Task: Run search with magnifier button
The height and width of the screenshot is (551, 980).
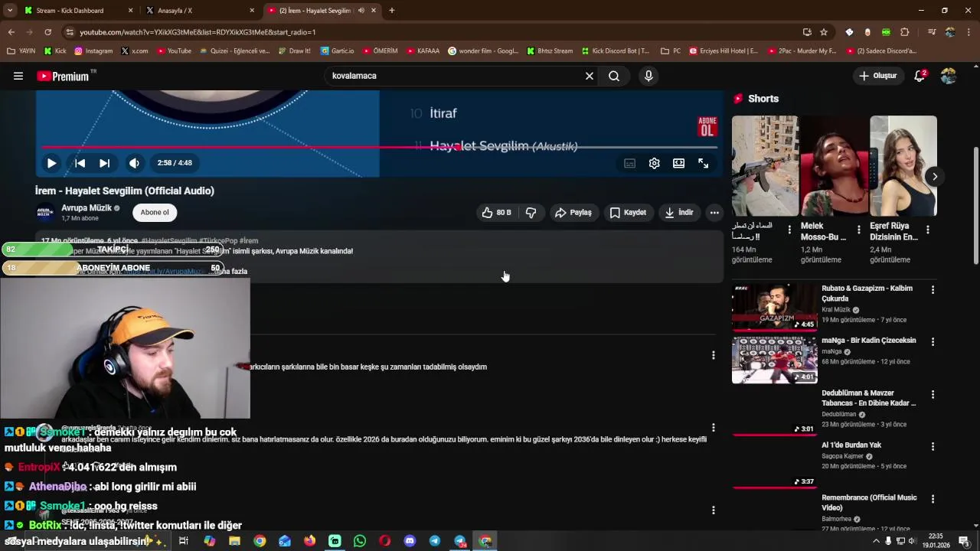Action: [614, 76]
